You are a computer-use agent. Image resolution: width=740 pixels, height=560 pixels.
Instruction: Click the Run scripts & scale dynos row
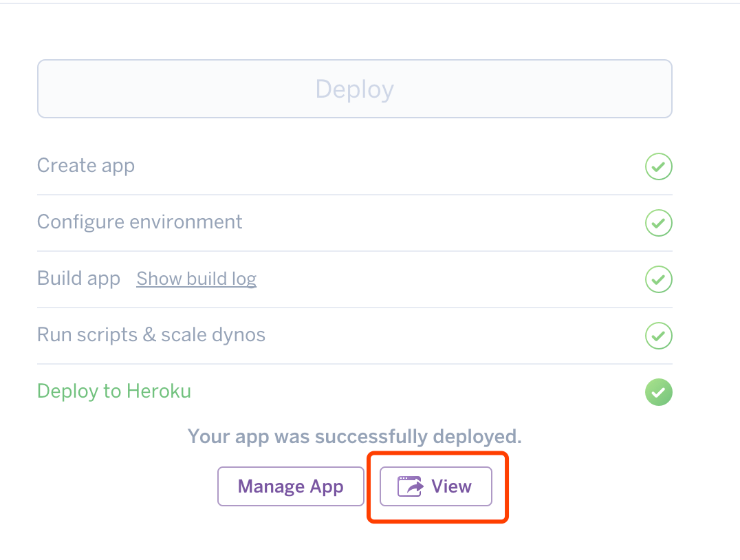point(355,336)
